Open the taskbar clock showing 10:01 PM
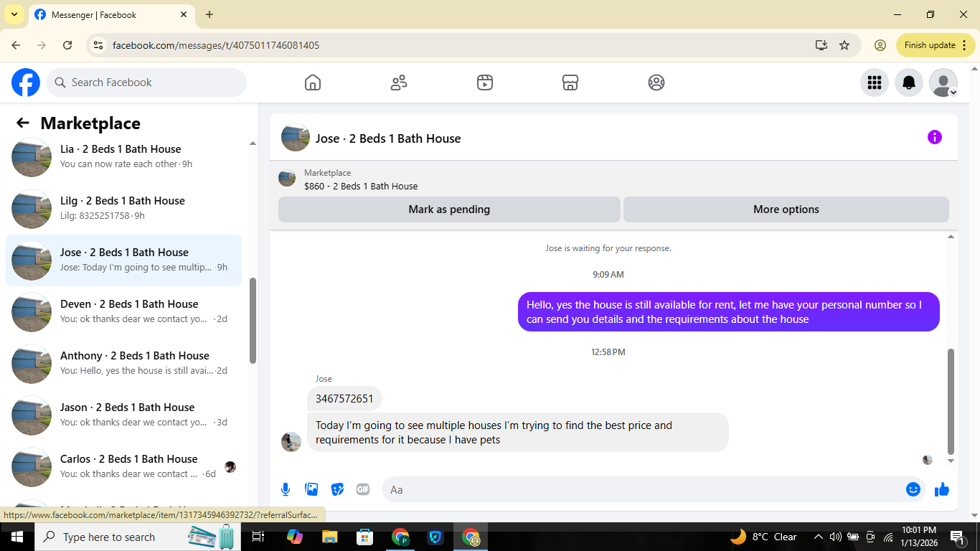 click(919, 537)
